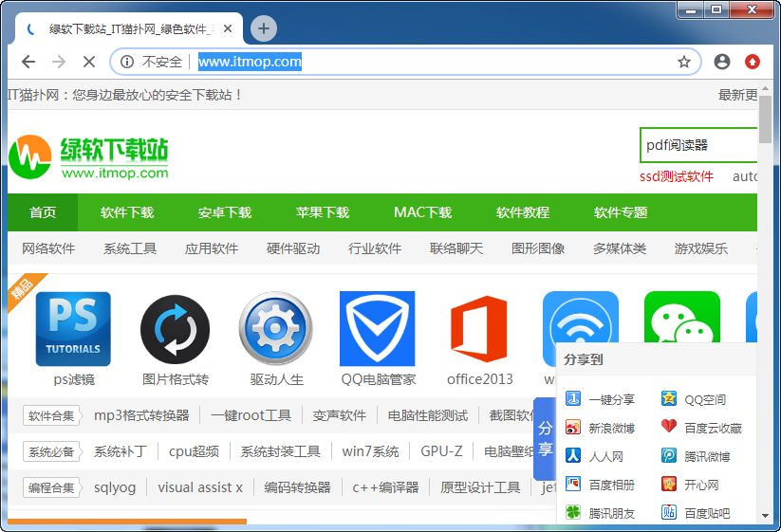Click the pdf阅读器 search input field
781x532 pixels.
[x=698, y=145]
